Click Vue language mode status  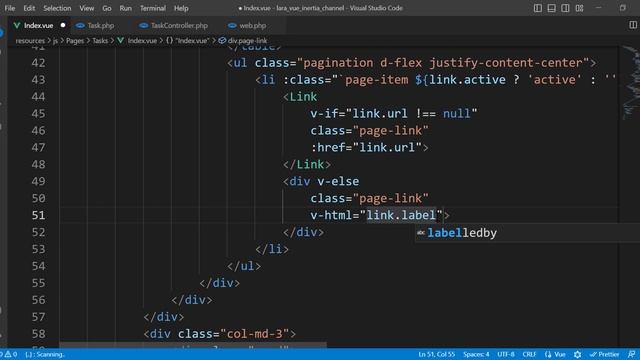[x=555, y=354]
